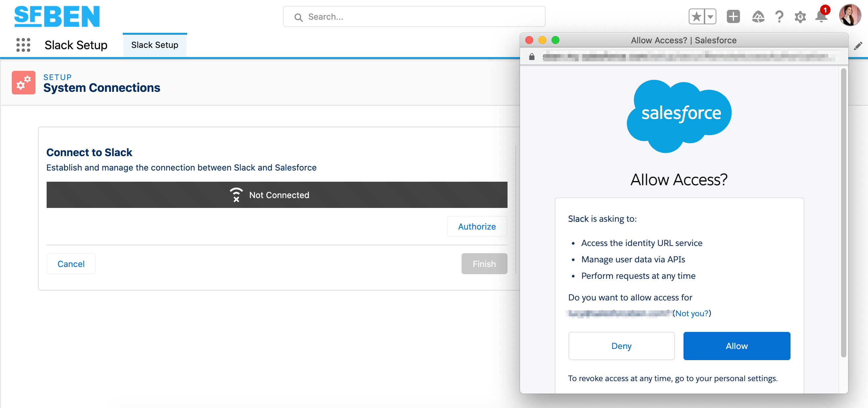The width and height of the screenshot is (868, 408).
Task: Click the 'Slack is asking to:' text
Action: [x=602, y=219]
